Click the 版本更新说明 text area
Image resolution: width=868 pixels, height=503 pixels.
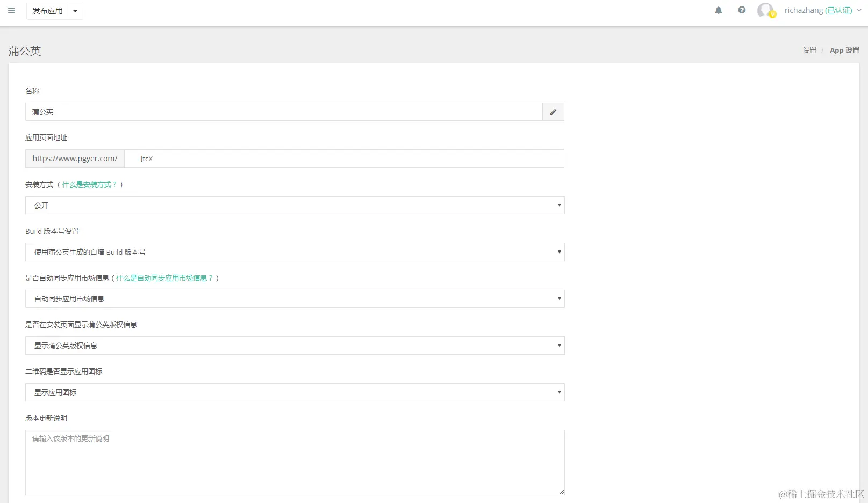point(295,463)
